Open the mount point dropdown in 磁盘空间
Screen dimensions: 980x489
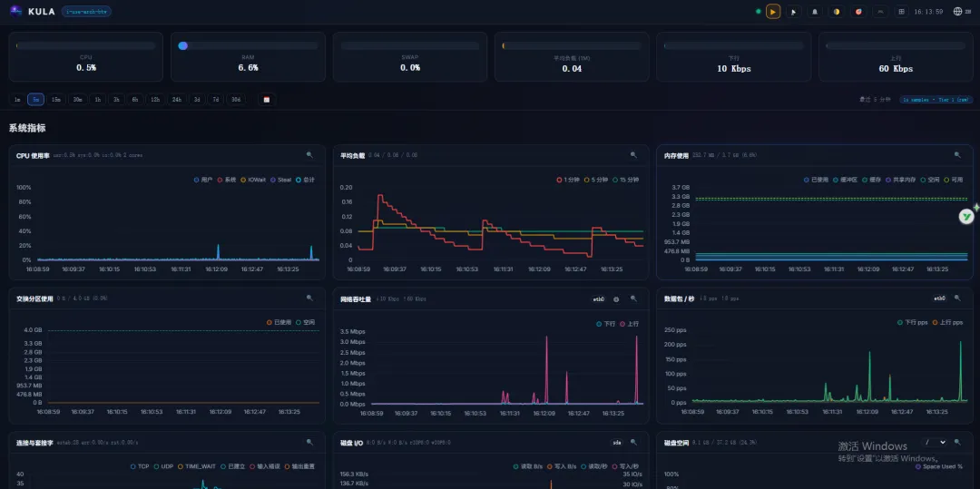tap(936, 442)
